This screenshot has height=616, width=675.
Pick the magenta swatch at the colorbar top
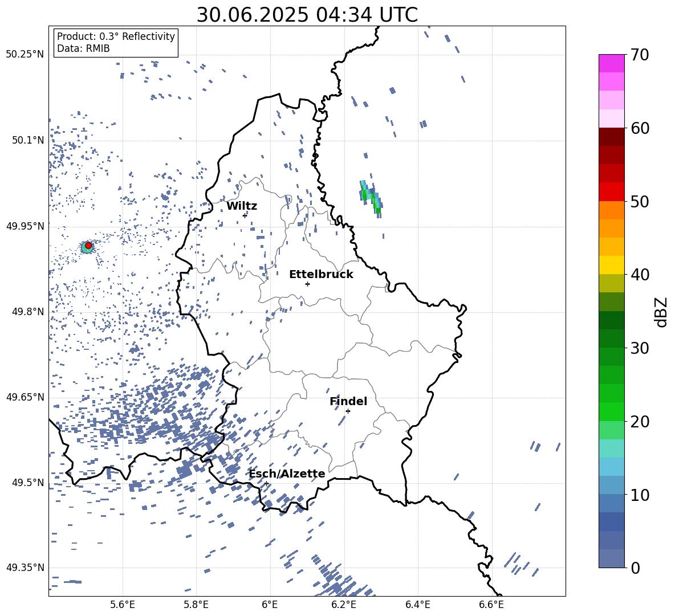click(x=612, y=64)
